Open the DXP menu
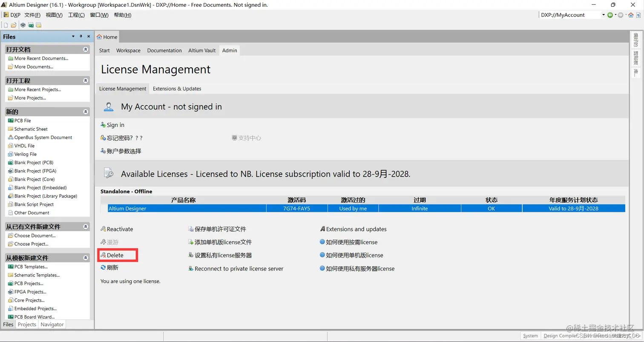This screenshot has width=644, height=342. 12,15
